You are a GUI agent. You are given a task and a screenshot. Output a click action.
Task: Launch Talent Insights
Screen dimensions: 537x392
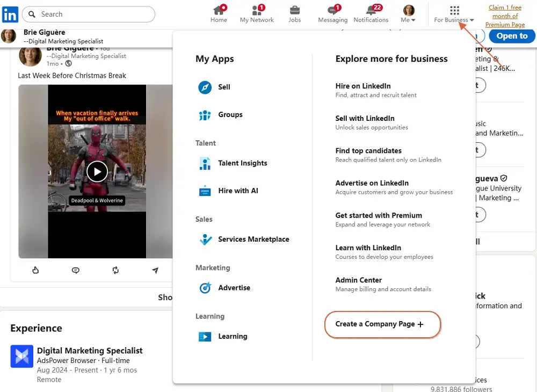coord(243,163)
